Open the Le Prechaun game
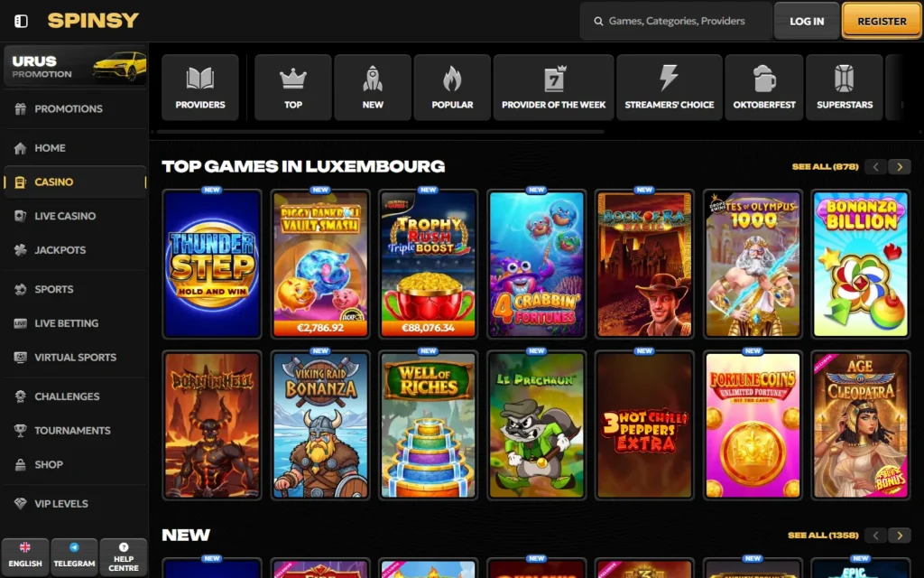 [537, 425]
